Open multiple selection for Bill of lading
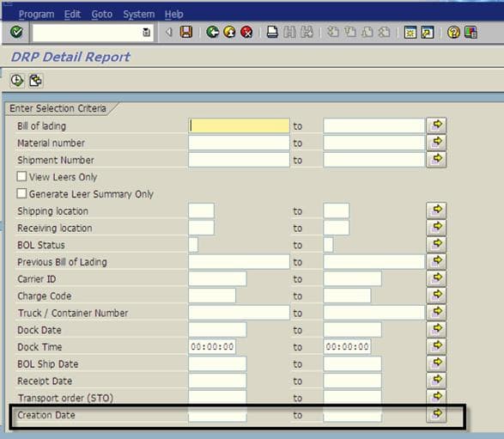The width and height of the screenshot is (504, 439). point(436,125)
